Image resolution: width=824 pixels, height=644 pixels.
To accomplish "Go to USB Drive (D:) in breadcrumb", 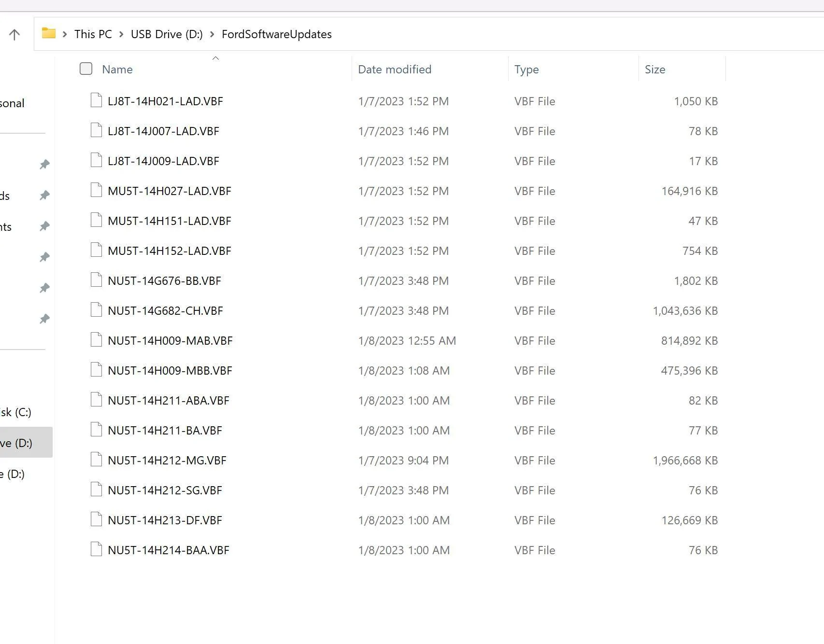I will pos(167,34).
